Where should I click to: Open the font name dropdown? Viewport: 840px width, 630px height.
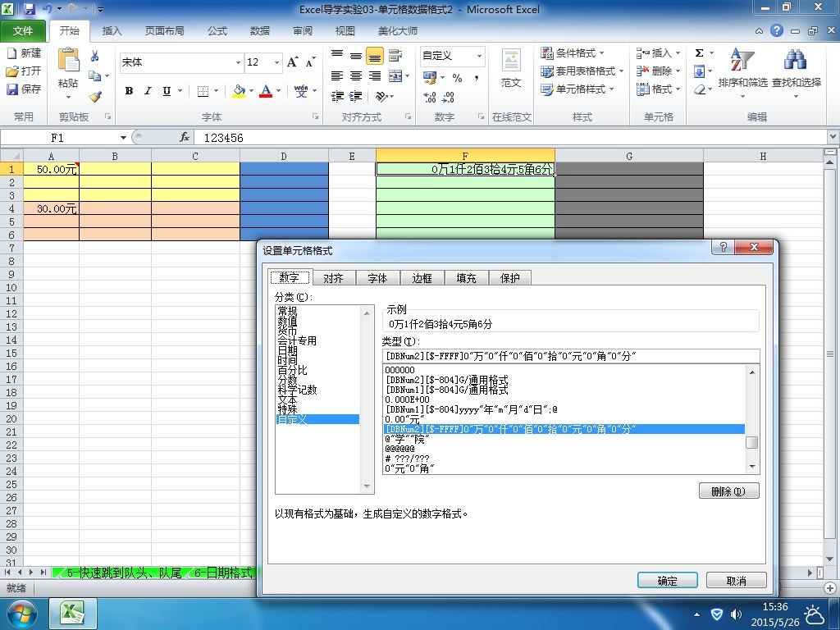click(239, 62)
